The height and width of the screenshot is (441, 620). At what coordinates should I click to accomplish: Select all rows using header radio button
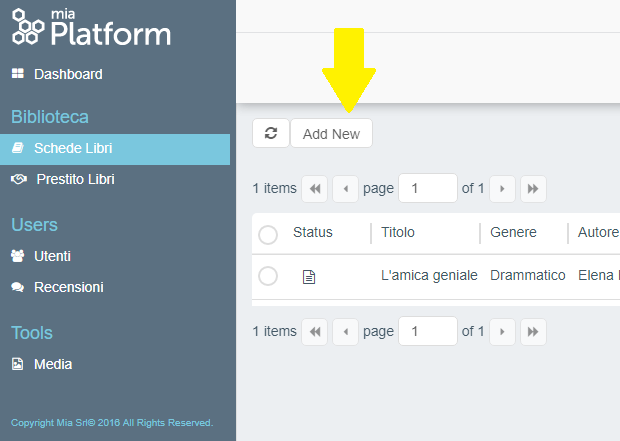tap(268, 235)
